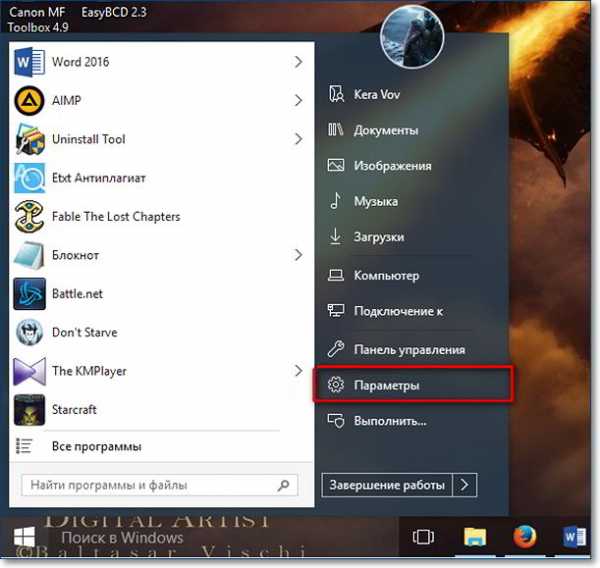Open File Explorer from the taskbar

pyautogui.click(x=475, y=537)
